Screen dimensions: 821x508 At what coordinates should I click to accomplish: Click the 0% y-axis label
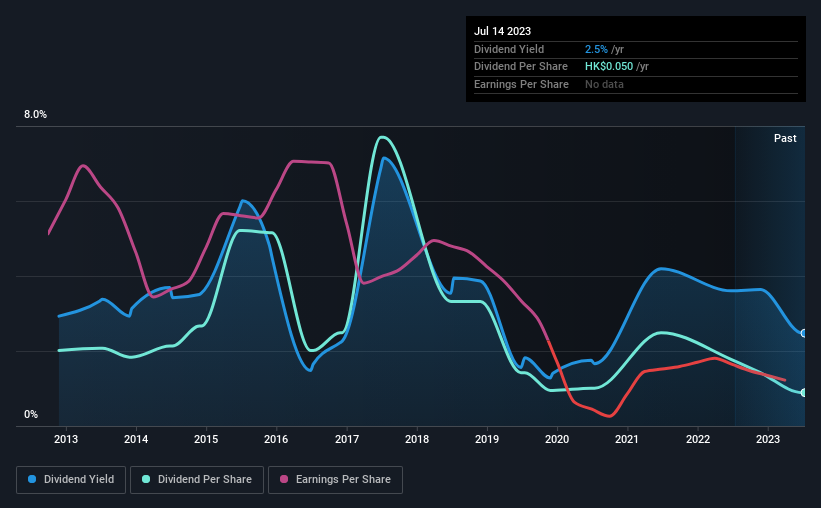coord(31,414)
